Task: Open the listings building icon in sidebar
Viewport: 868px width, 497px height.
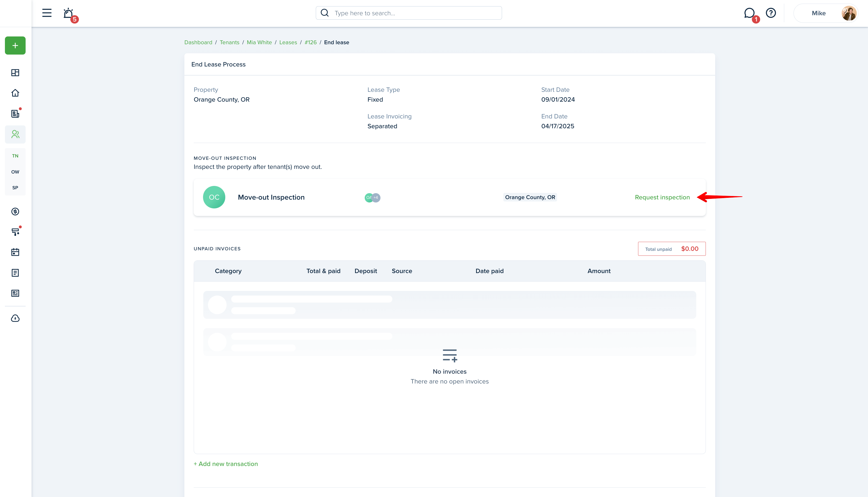Action: (x=15, y=114)
